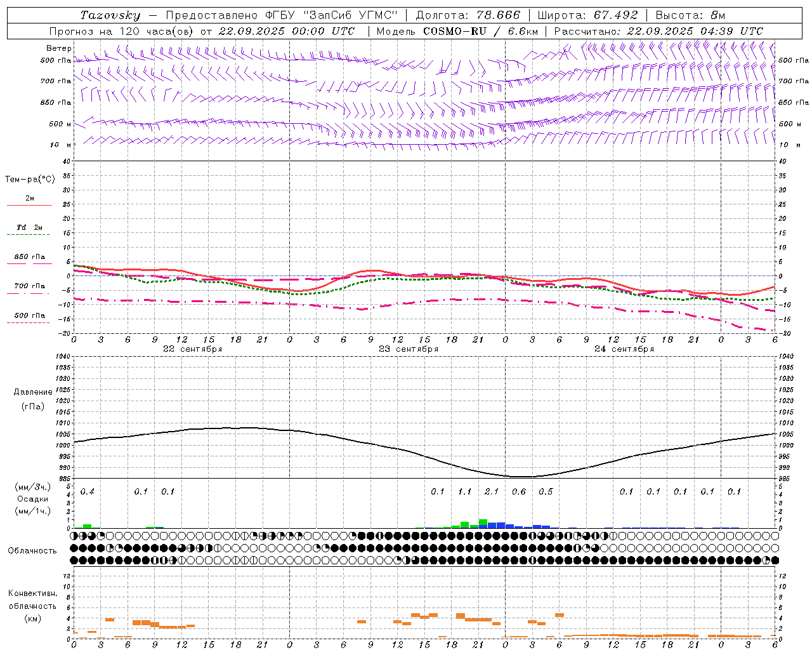The width and height of the screenshot is (812, 650).
Task: Click the Td 2м dew point legend entry
Action: [30, 227]
